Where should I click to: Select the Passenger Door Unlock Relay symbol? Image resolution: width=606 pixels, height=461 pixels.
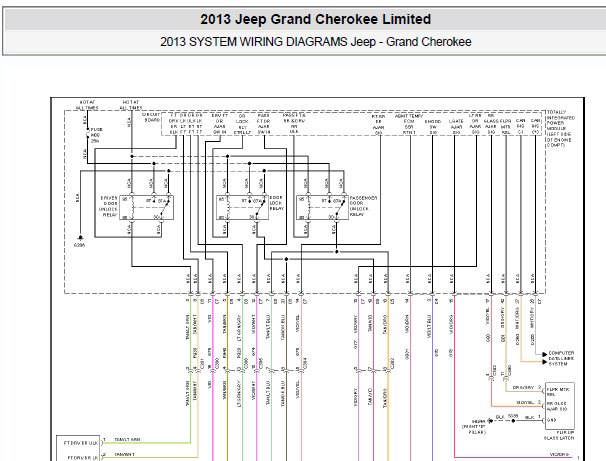[322, 208]
